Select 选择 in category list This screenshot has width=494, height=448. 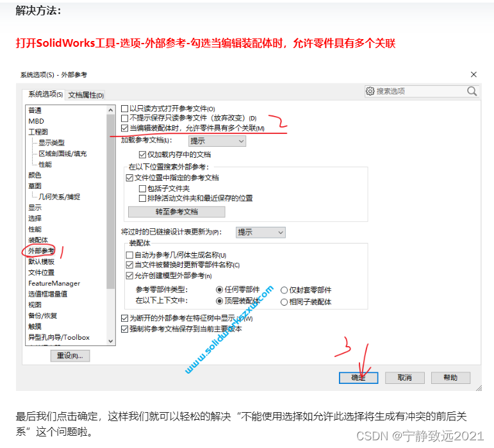click(35, 219)
